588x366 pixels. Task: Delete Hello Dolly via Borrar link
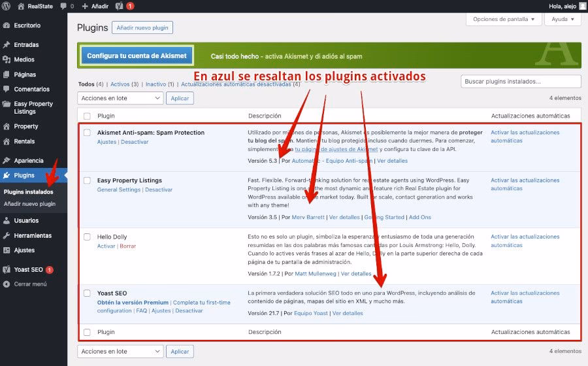[127, 246]
